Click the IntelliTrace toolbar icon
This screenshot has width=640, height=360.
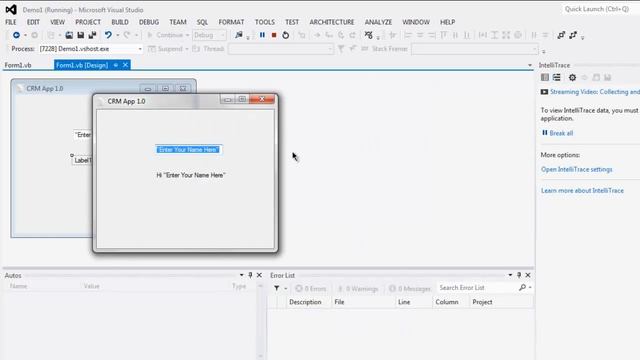(369, 35)
